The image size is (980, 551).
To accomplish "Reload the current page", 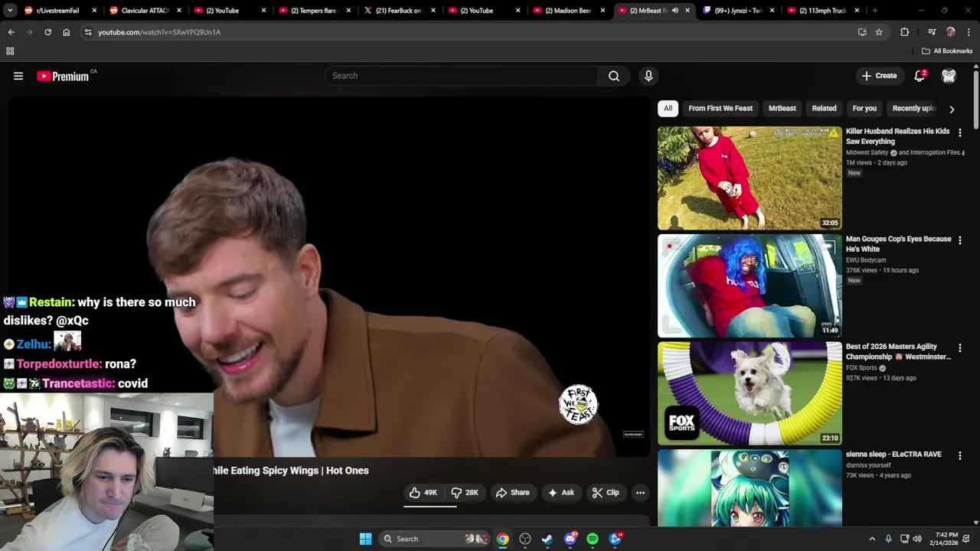I will click(47, 32).
